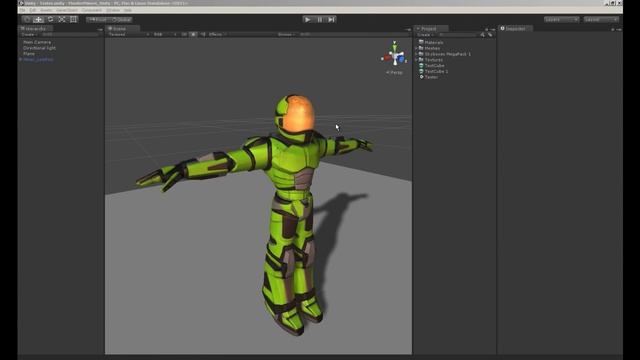This screenshot has width=640, height=360.
Task: Start Play mode
Action: click(x=308, y=19)
